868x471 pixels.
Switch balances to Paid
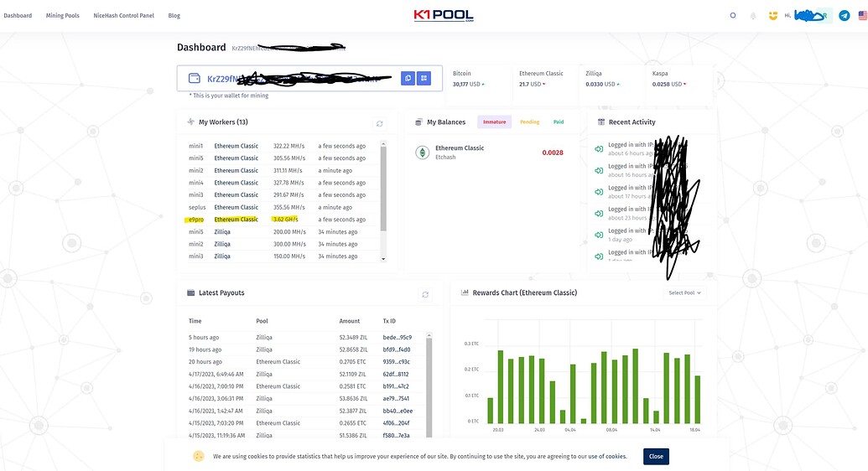click(559, 122)
